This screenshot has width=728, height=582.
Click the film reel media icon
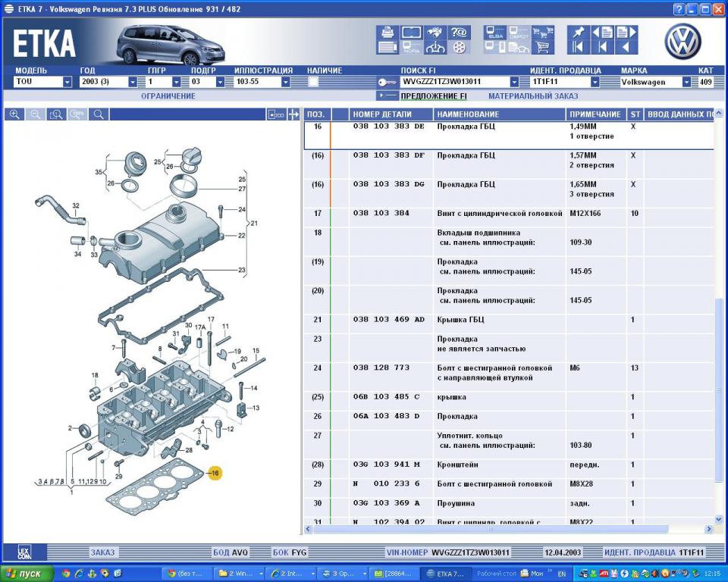pyautogui.click(x=459, y=47)
